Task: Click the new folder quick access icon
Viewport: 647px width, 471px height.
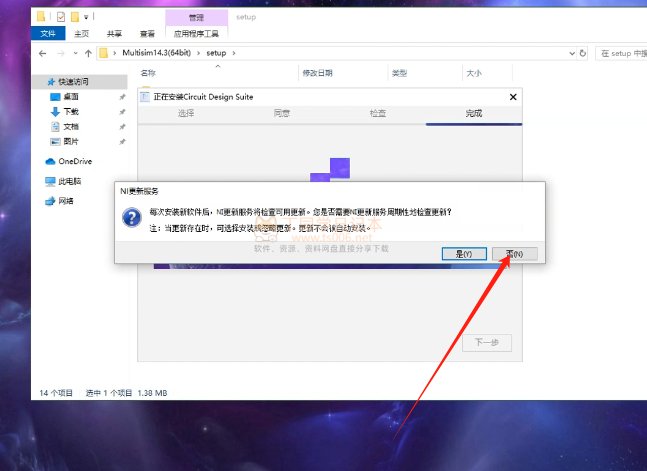Action: [x=75, y=17]
